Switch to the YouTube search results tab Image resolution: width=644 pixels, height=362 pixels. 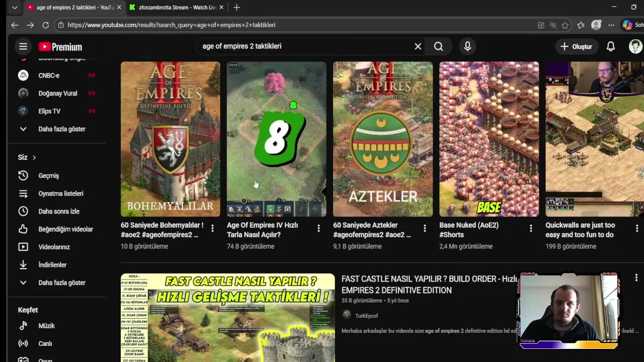click(x=74, y=8)
